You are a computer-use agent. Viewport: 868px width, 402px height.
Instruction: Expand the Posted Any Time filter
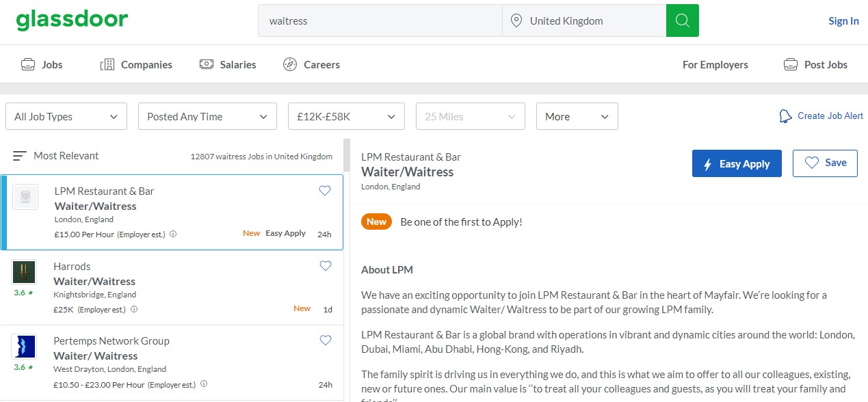click(x=207, y=116)
